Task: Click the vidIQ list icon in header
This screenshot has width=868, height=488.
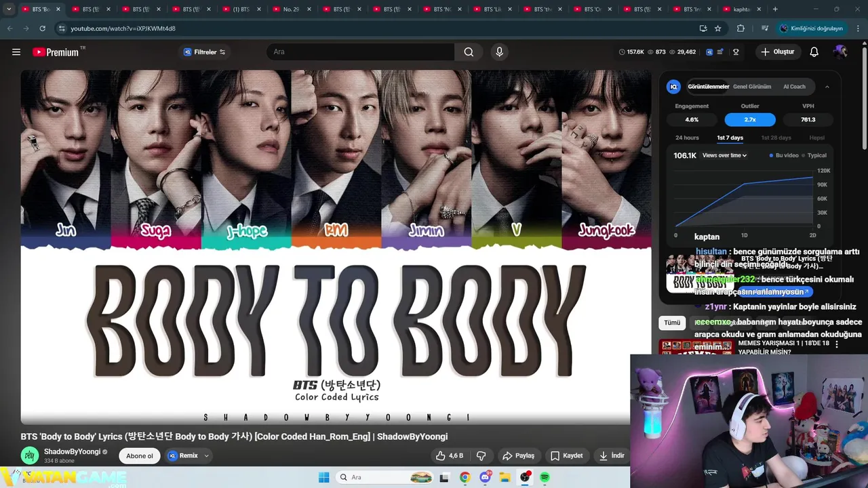Action: pyautogui.click(x=720, y=52)
